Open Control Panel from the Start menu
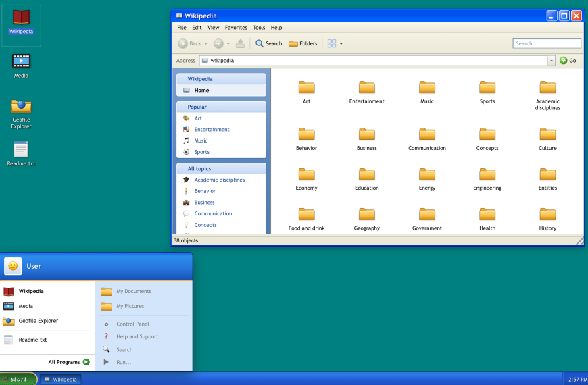Screen dimensions: 588x385 tap(132, 324)
